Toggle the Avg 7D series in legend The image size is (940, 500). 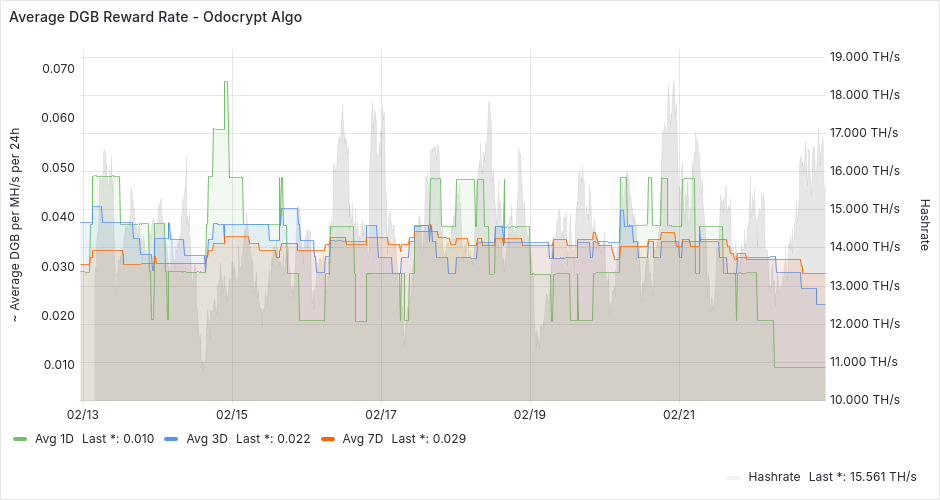click(360, 438)
